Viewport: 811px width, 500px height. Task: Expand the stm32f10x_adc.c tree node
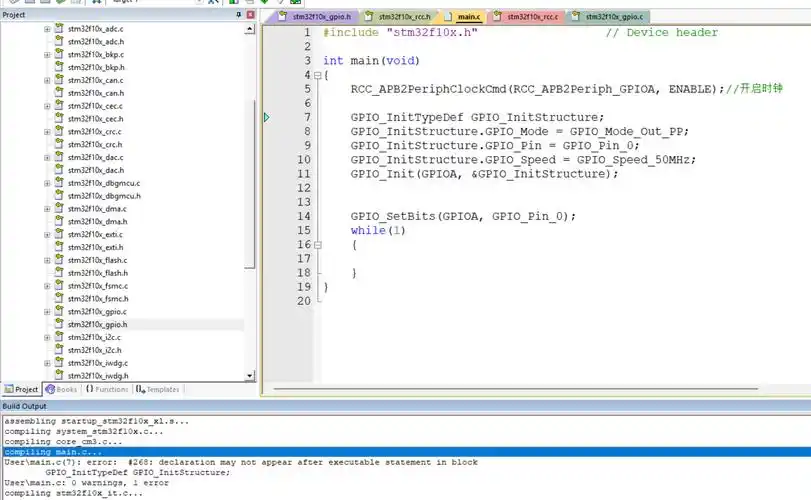tap(47, 29)
